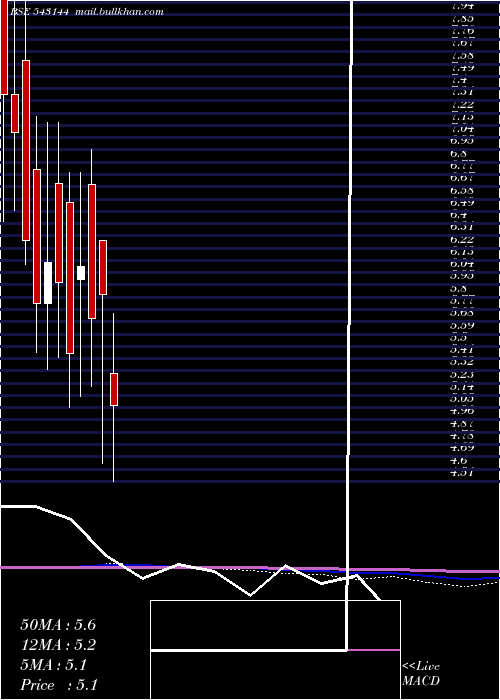Click the large white bullish candlestick body
Image resolution: width=500 pixels, height=700 pixels.
coord(47,283)
